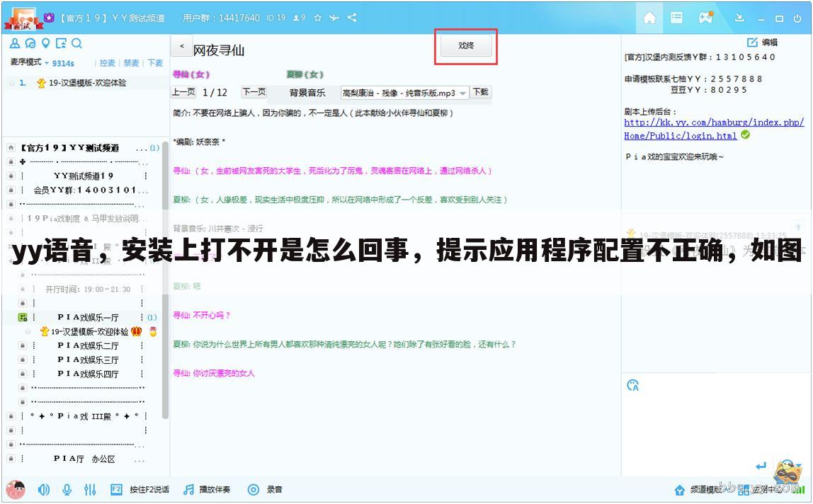813x504 pixels.
Task: Click the music note 播放伴奏 icon
Action: pos(188,489)
